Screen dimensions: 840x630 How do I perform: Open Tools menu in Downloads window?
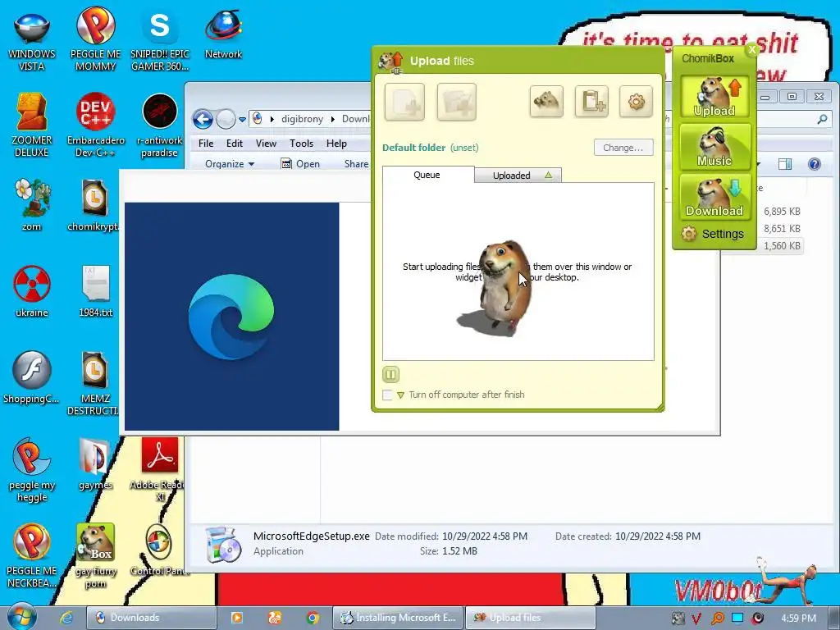click(301, 144)
